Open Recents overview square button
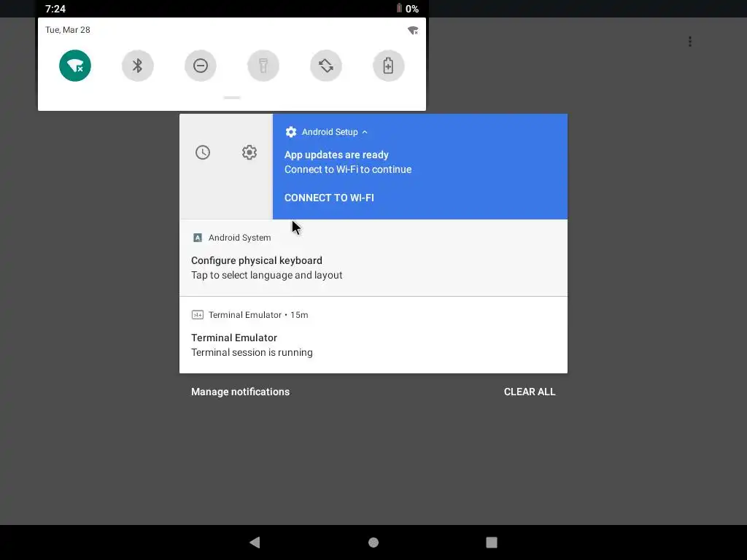The width and height of the screenshot is (747, 560). tap(492, 542)
